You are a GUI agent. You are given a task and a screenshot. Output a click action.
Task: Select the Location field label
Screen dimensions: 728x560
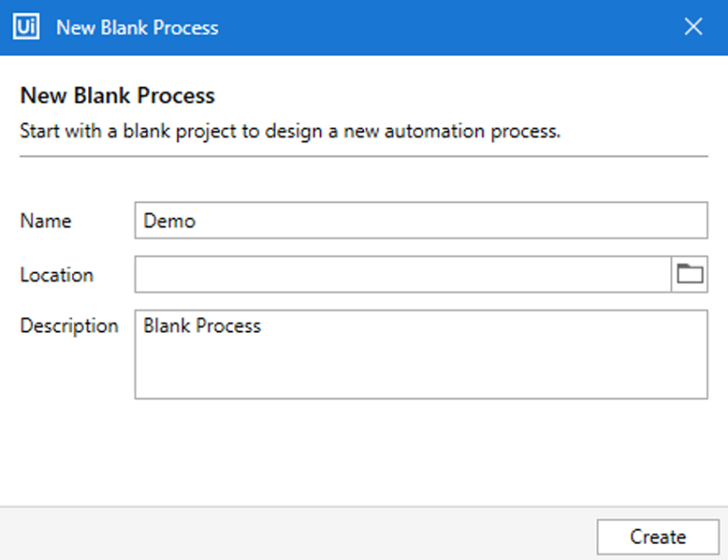tap(57, 275)
